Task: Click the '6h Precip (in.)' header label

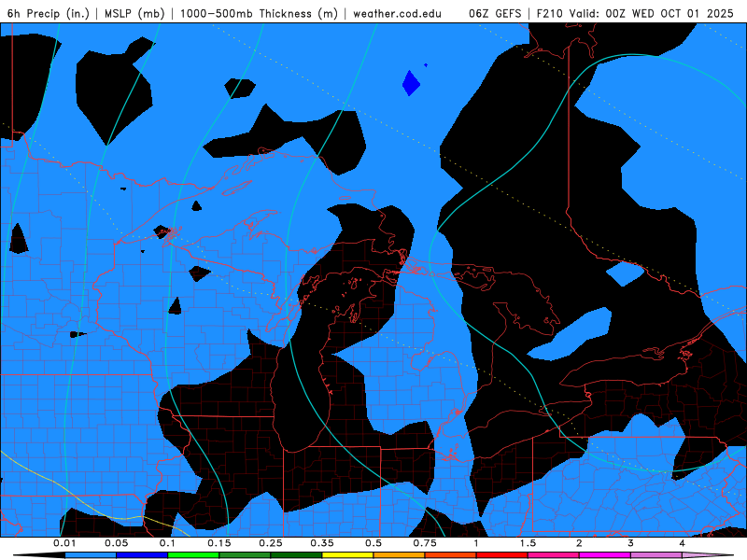Action: point(49,13)
